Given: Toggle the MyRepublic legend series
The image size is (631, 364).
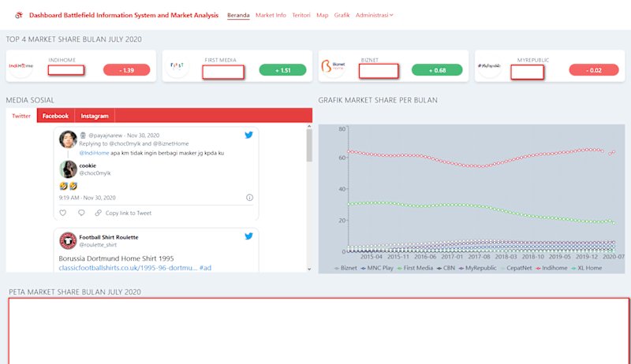Looking at the screenshot, I should coord(477,268).
